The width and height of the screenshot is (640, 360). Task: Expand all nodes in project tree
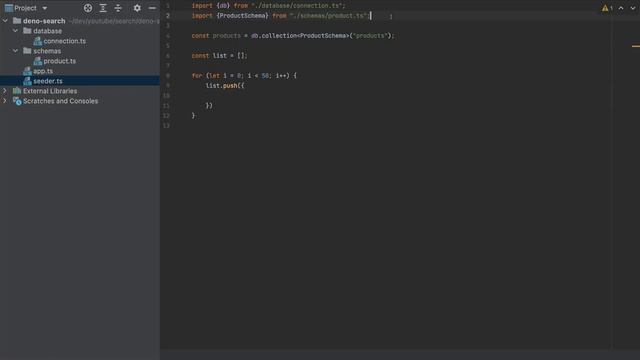click(x=103, y=8)
